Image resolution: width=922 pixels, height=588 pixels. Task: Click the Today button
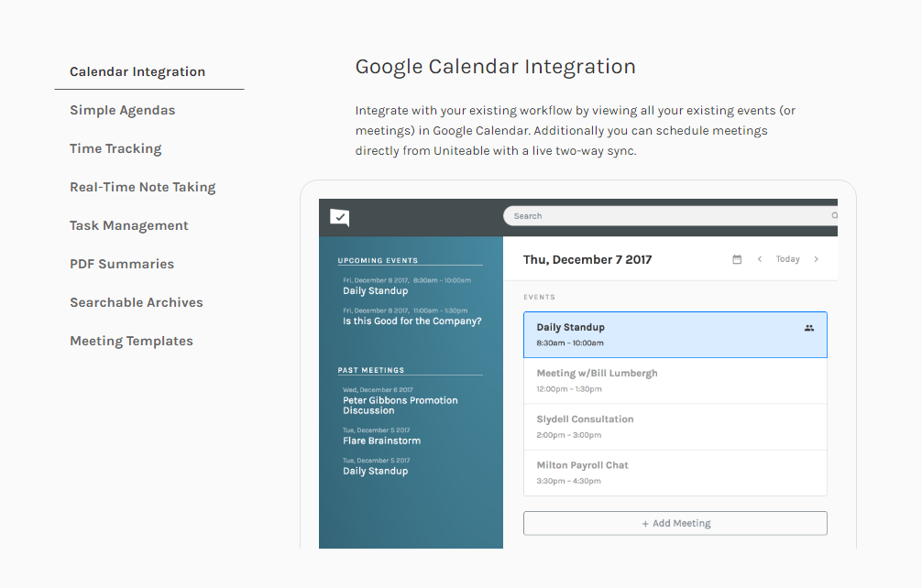click(787, 259)
